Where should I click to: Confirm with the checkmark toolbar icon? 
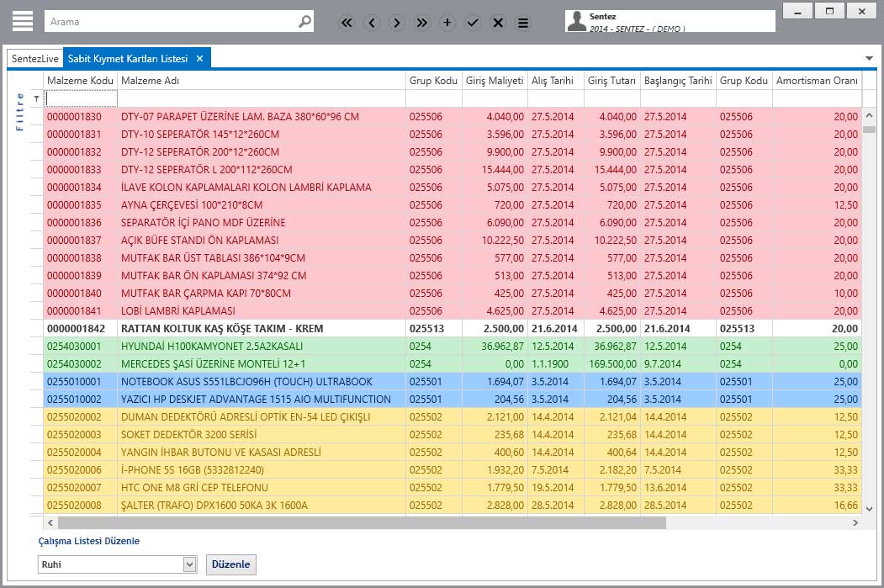pyautogui.click(x=473, y=23)
